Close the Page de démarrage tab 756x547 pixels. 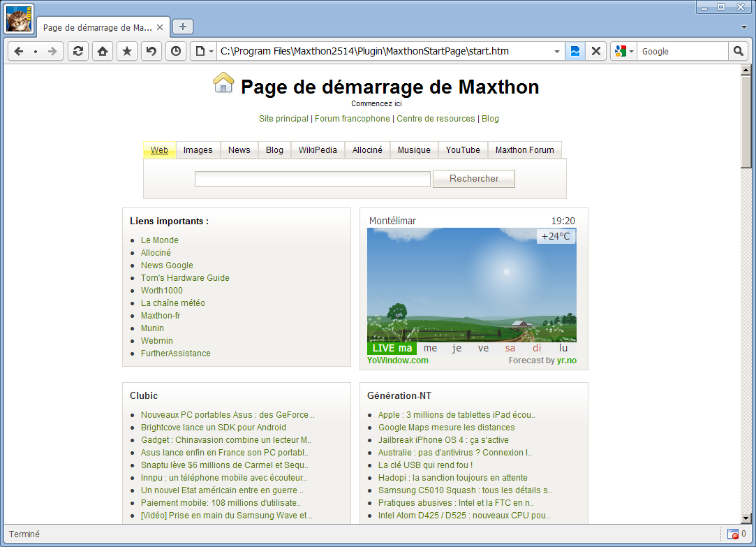pyautogui.click(x=160, y=27)
